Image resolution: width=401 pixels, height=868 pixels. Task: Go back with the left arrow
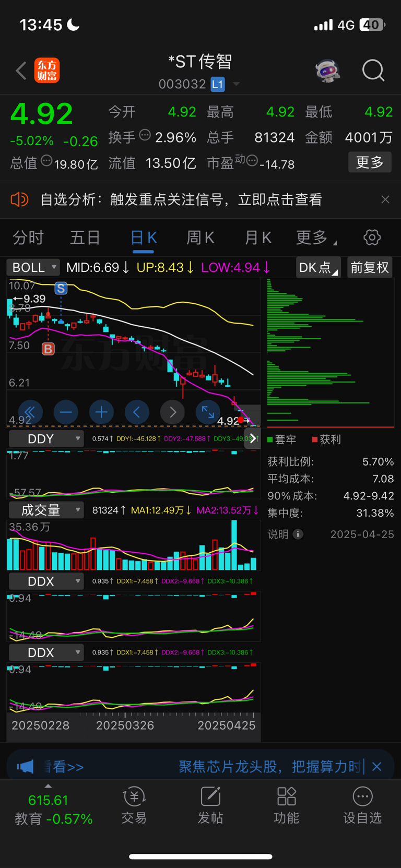[21, 70]
